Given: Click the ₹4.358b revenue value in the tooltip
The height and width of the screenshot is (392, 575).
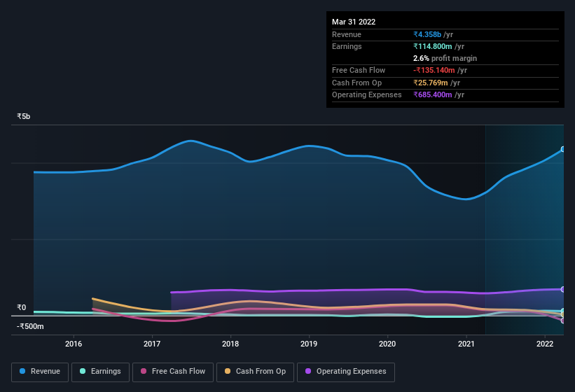Looking at the screenshot, I should coord(427,34).
